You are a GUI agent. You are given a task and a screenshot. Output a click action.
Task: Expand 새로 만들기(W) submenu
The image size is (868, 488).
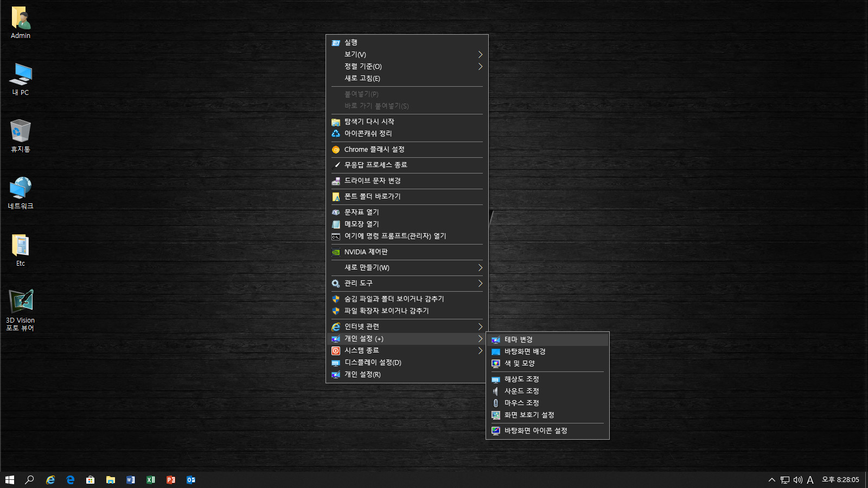[x=407, y=267]
